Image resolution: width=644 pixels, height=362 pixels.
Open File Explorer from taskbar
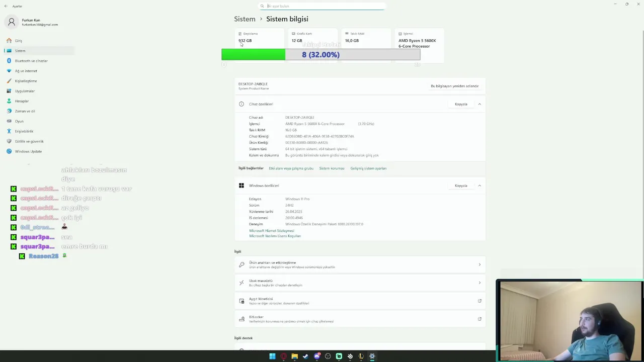[294, 356]
